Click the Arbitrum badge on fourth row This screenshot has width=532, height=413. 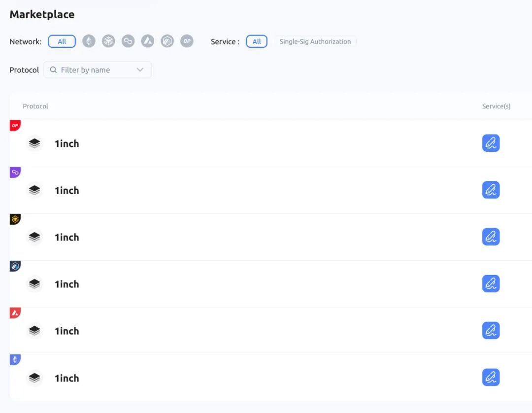15,266
